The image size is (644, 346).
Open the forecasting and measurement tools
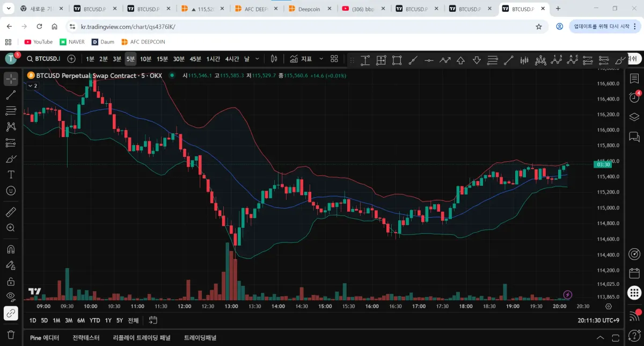tap(11, 143)
